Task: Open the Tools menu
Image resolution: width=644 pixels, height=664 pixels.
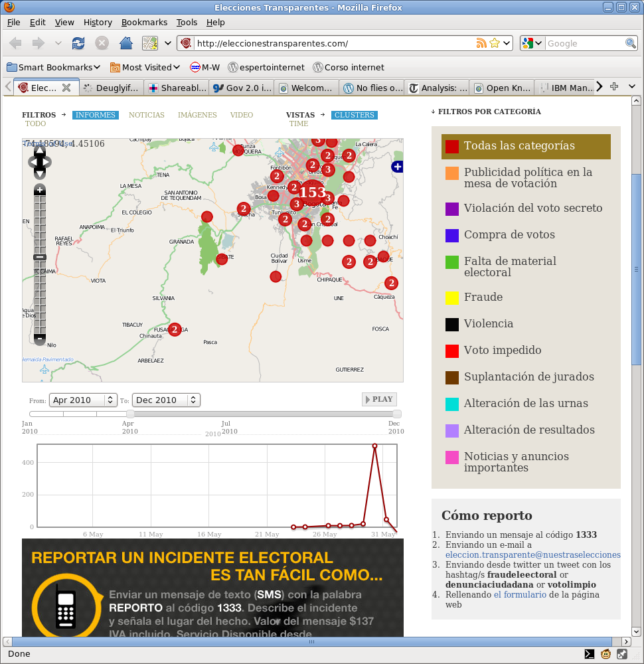Action: 187,23
